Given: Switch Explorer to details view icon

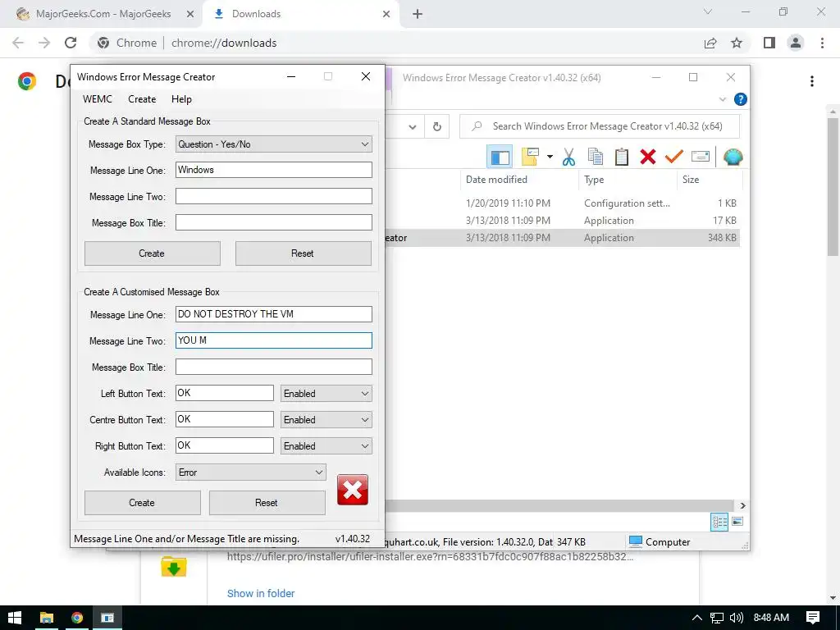Looking at the screenshot, I should [719, 521].
